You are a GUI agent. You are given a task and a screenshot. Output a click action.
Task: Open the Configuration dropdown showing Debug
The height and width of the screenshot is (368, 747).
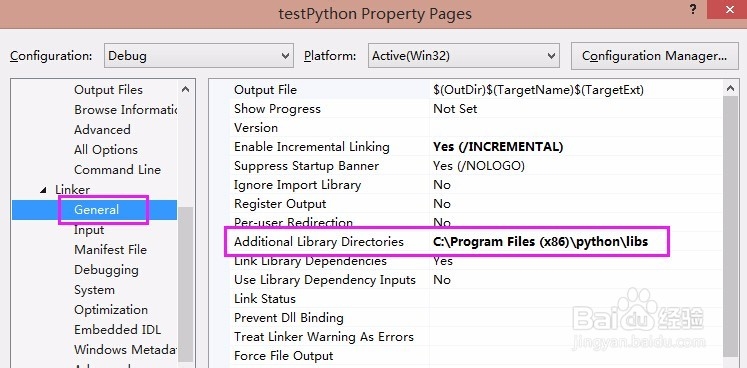point(199,56)
